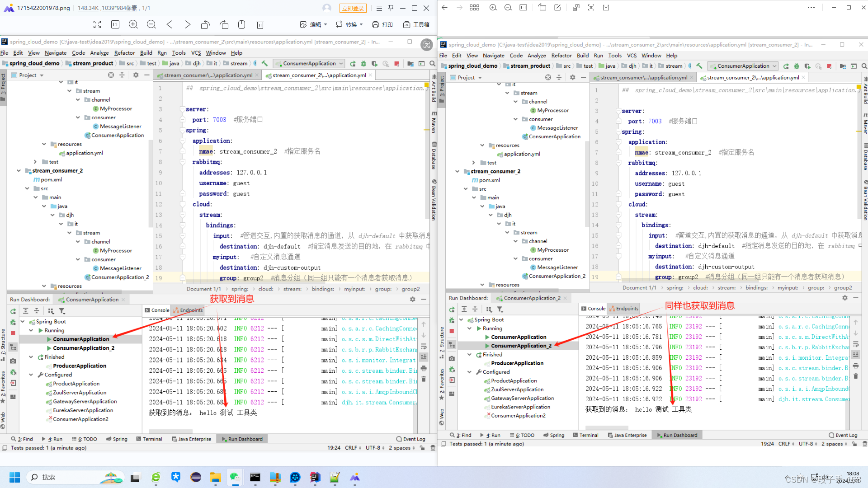Open the thumbnail grid view in right viewer
Image resolution: width=868 pixels, height=488 pixels.
474,7
